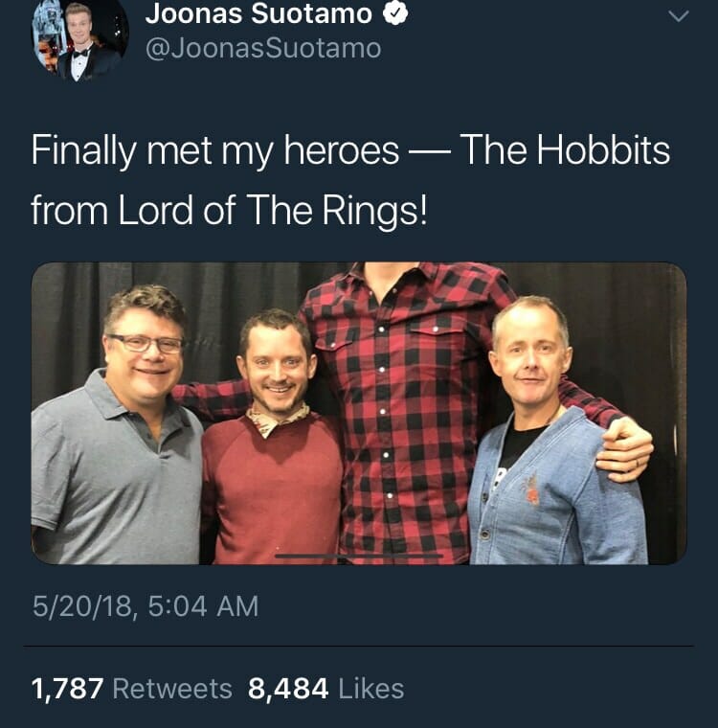This screenshot has width=718, height=728.
Task: Click the "from Lord of The Rings!" text line
Action: [228, 210]
